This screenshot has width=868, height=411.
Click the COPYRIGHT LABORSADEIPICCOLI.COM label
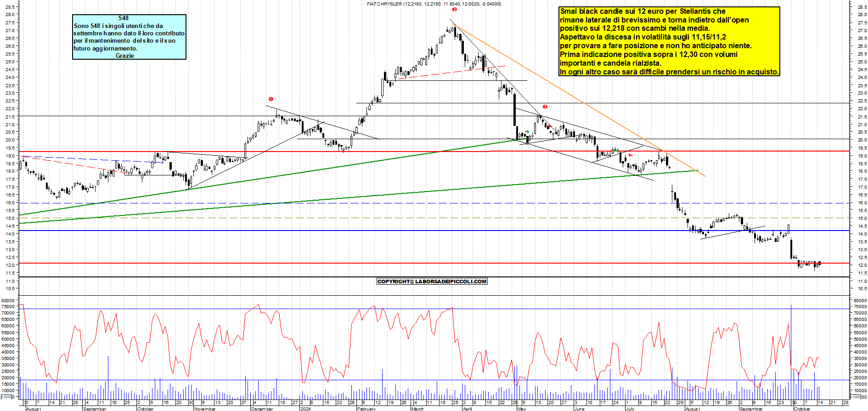point(432,282)
